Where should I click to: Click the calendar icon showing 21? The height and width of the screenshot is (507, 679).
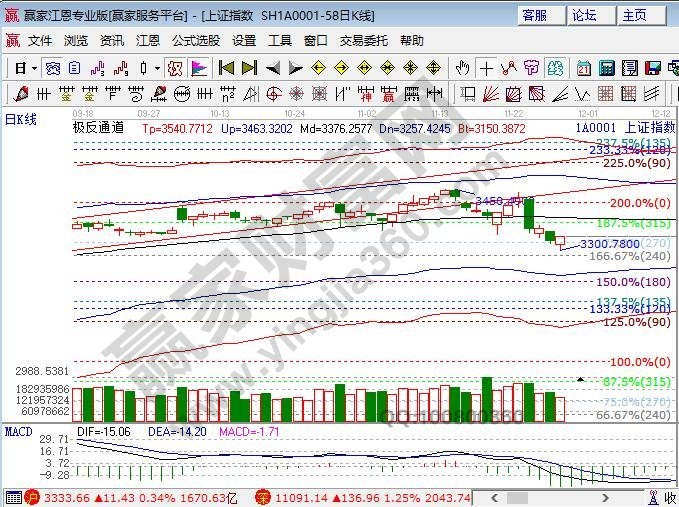click(x=583, y=68)
